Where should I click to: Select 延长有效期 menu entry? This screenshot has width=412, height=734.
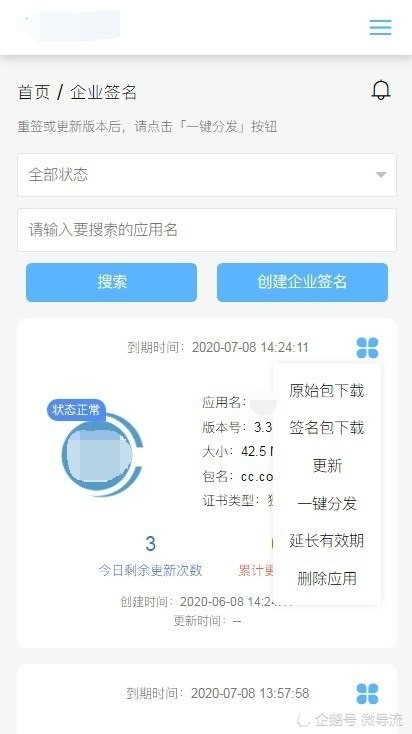326,540
